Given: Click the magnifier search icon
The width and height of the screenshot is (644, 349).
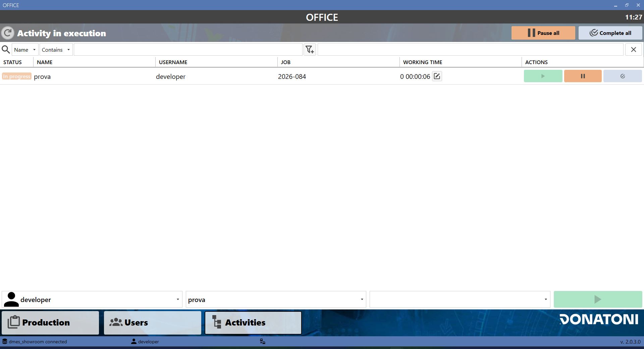Looking at the screenshot, I should pyautogui.click(x=6, y=50).
